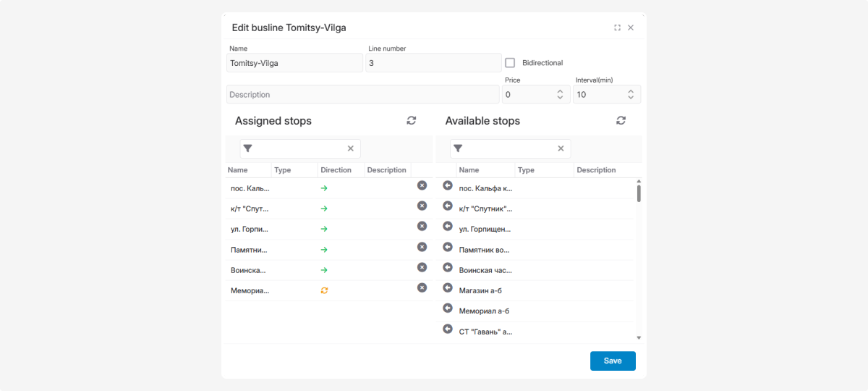
Task: Adjust Price using the spinner arrows
Action: coord(560,94)
